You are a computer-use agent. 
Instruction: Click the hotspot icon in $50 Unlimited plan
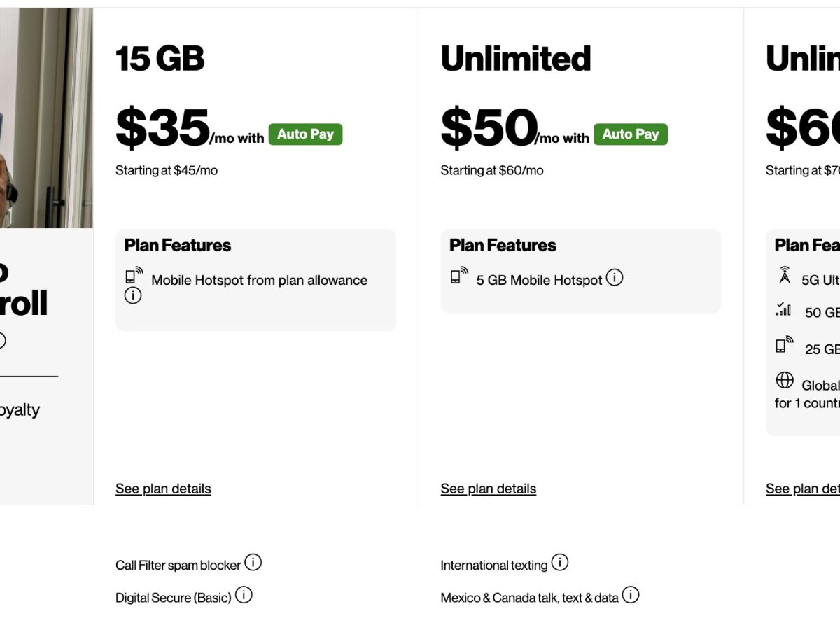click(459, 275)
